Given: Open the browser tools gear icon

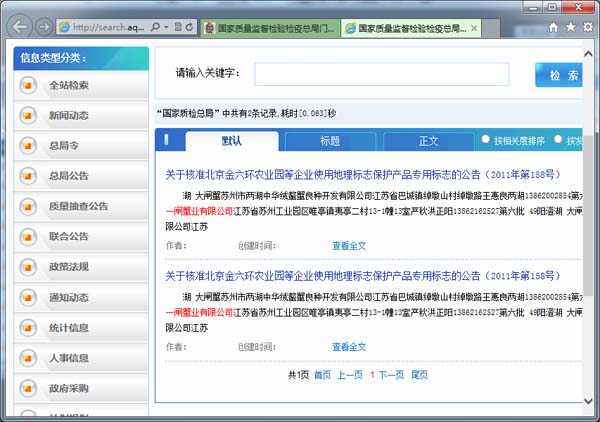Looking at the screenshot, I should [x=588, y=27].
